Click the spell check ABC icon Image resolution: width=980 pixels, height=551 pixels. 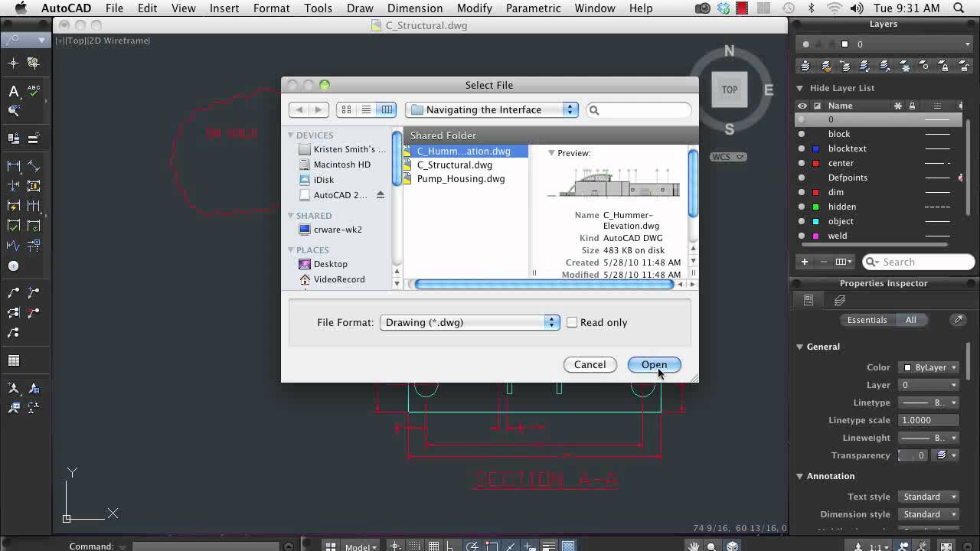pyautogui.click(x=33, y=91)
